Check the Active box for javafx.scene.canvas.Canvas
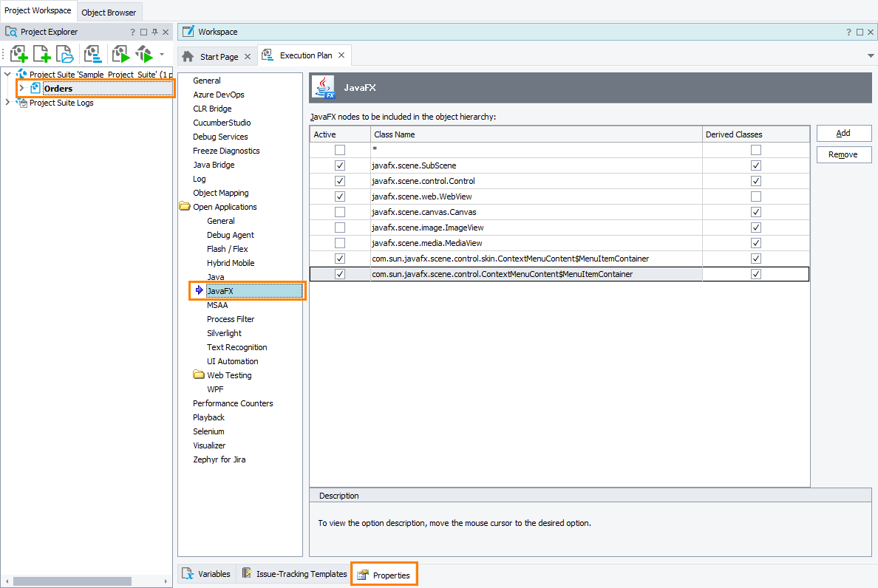The image size is (878, 588). click(339, 211)
